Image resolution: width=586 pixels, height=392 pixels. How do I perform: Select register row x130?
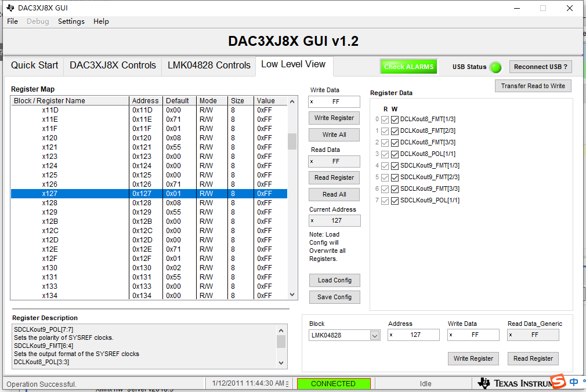point(149,267)
